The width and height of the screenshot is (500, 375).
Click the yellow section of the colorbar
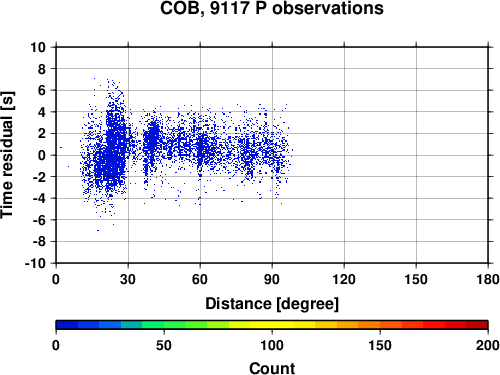point(272,325)
